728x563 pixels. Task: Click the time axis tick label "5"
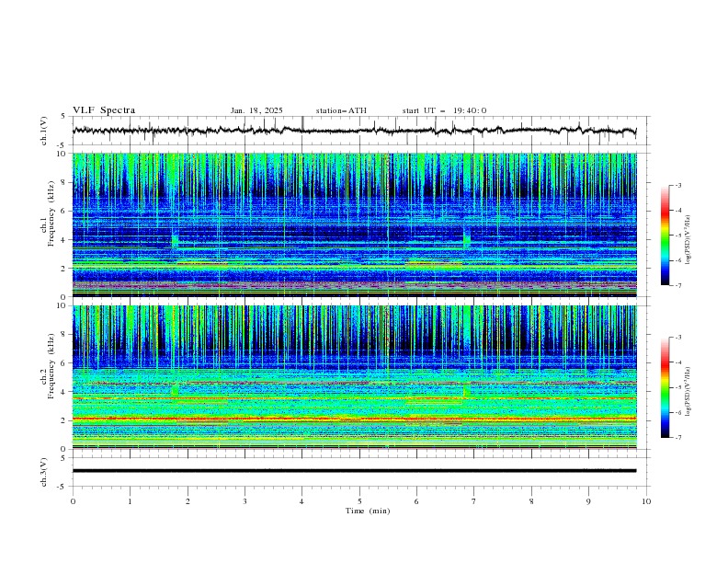[x=359, y=501]
